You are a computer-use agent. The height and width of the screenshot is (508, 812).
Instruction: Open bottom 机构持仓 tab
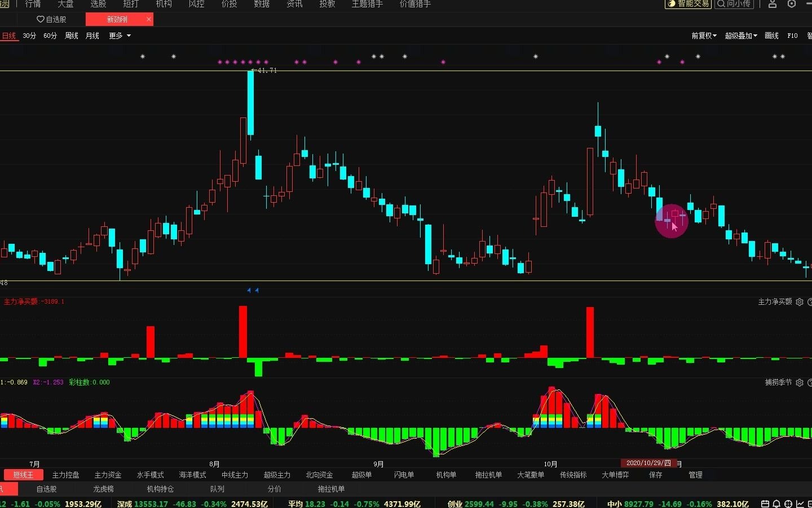(160, 489)
